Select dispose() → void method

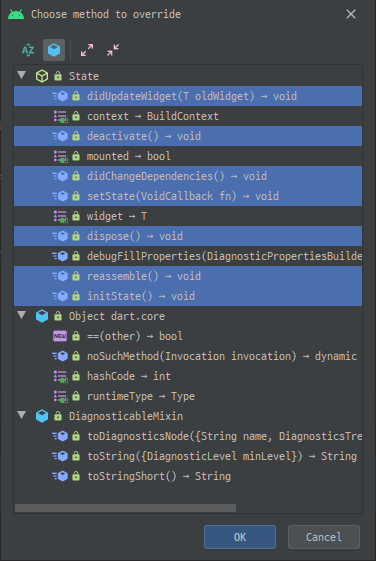click(x=188, y=236)
